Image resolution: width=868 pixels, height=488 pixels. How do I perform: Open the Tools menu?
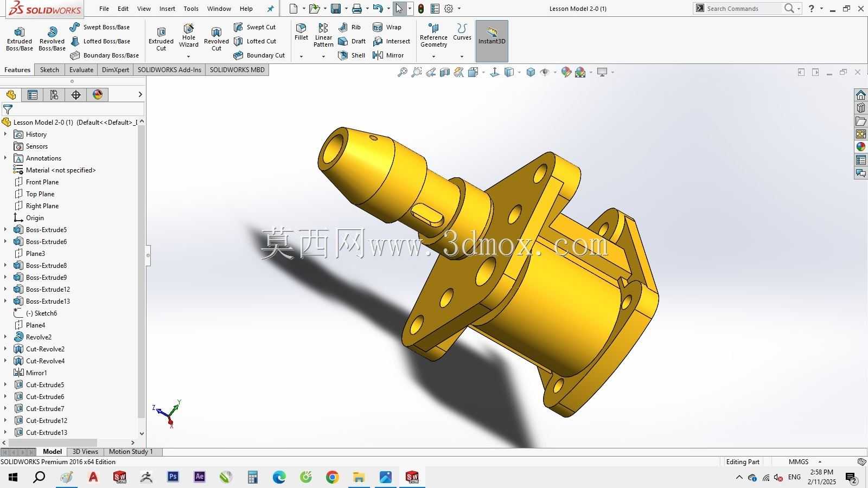pyautogui.click(x=191, y=9)
